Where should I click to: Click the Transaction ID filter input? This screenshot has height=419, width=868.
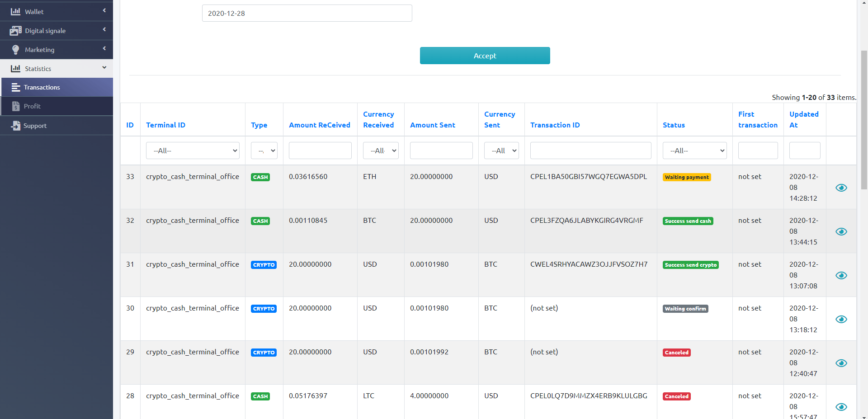[590, 151]
